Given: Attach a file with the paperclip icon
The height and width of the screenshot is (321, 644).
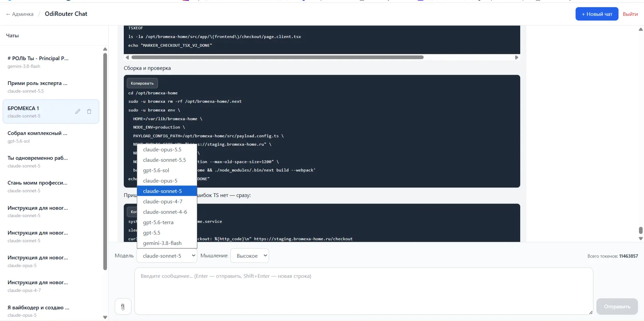Looking at the screenshot, I should click(123, 307).
